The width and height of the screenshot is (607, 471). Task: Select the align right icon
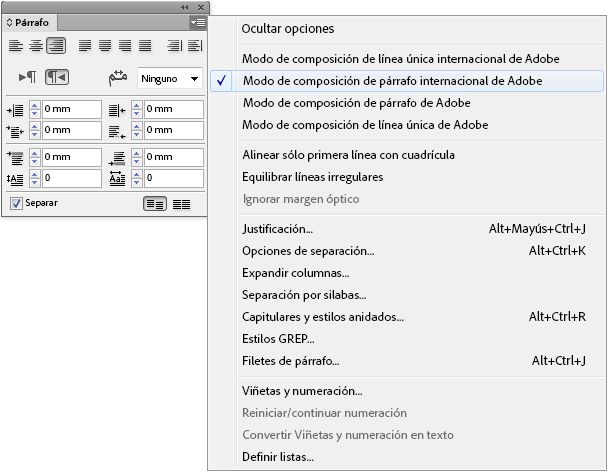(56, 46)
